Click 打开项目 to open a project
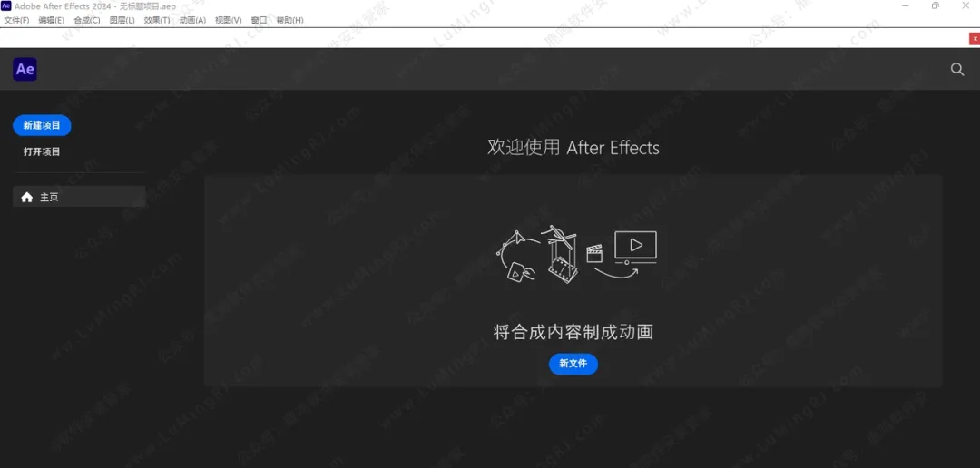This screenshot has height=468, width=980. [42, 151]
